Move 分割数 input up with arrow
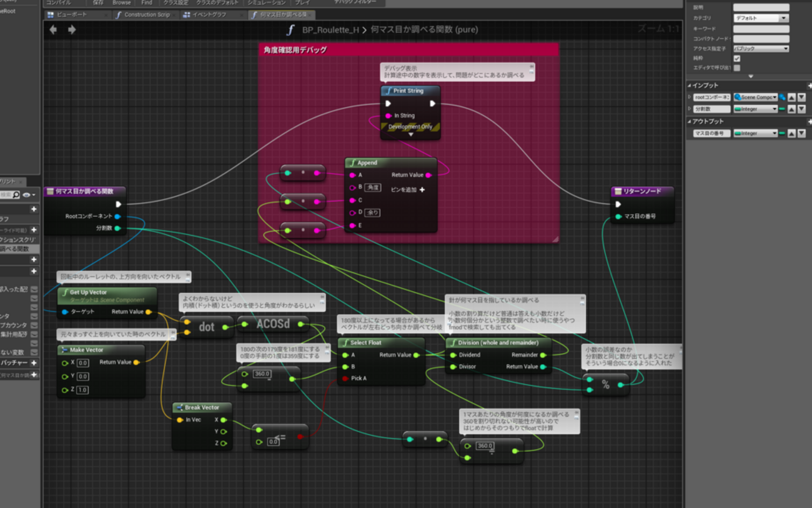The image size is (812, 508). point(791,109)
